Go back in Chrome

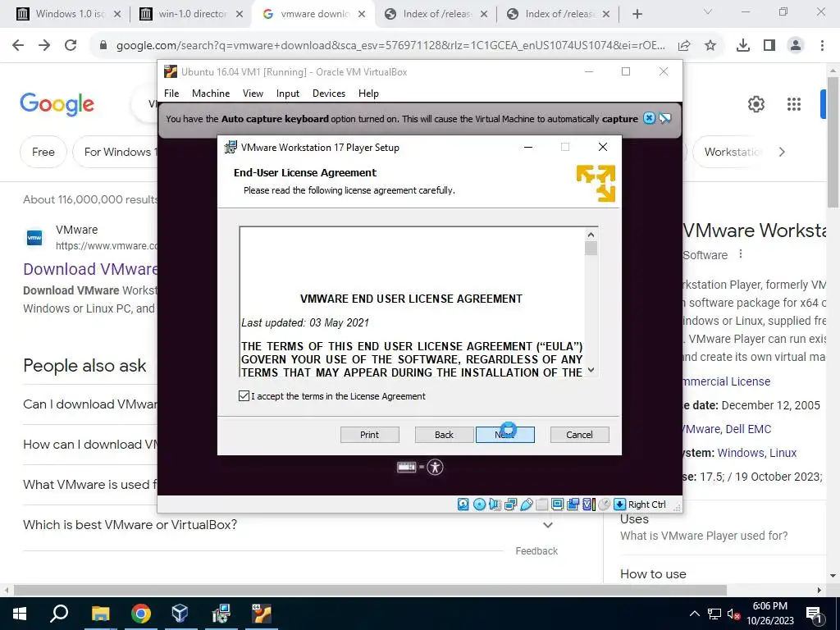coord(18,46)
